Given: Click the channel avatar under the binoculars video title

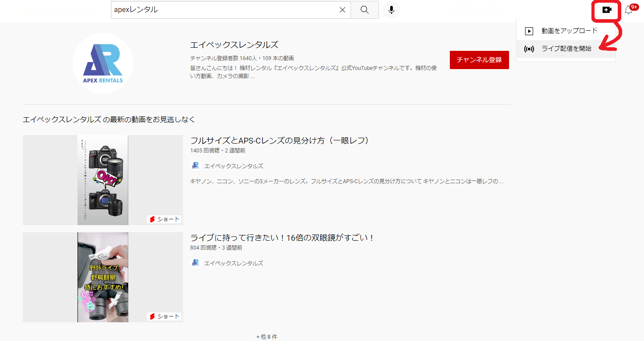Looking at the screenshot, I should tap(195, 263).
